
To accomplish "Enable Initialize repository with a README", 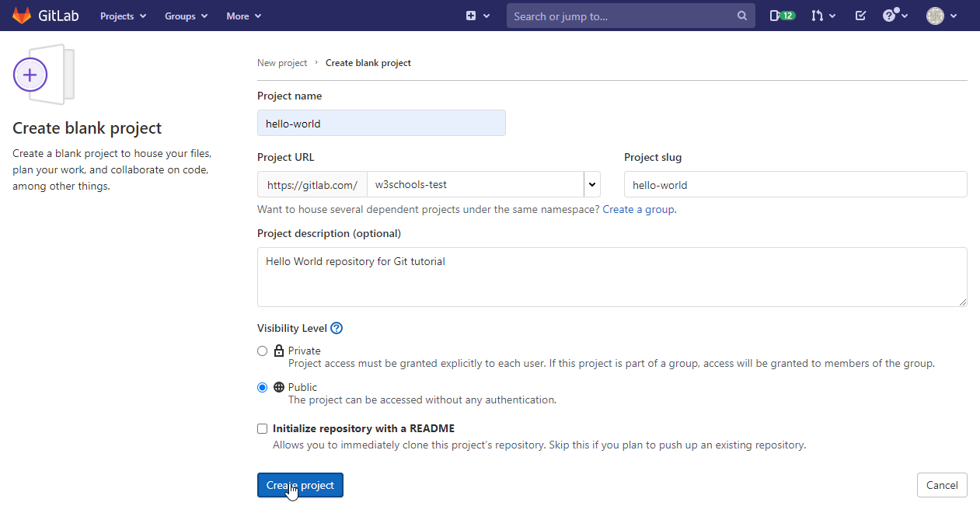I will (x=263, y=428).
